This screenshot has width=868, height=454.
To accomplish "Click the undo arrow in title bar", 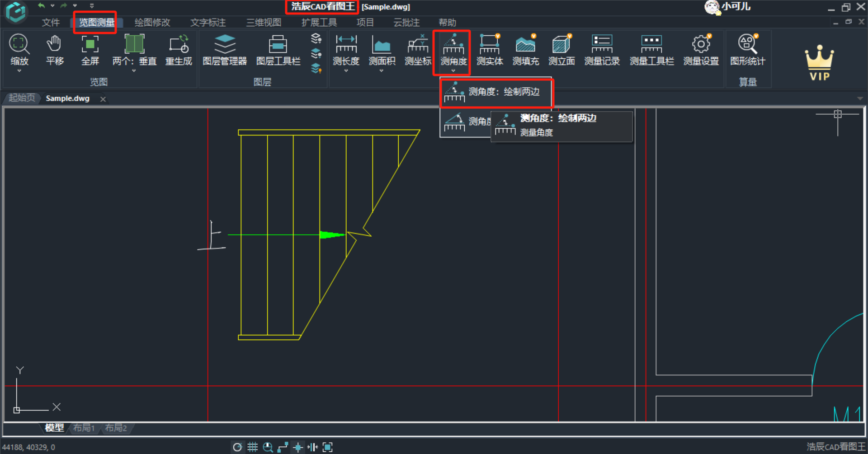I will click(x=41, y=5).
